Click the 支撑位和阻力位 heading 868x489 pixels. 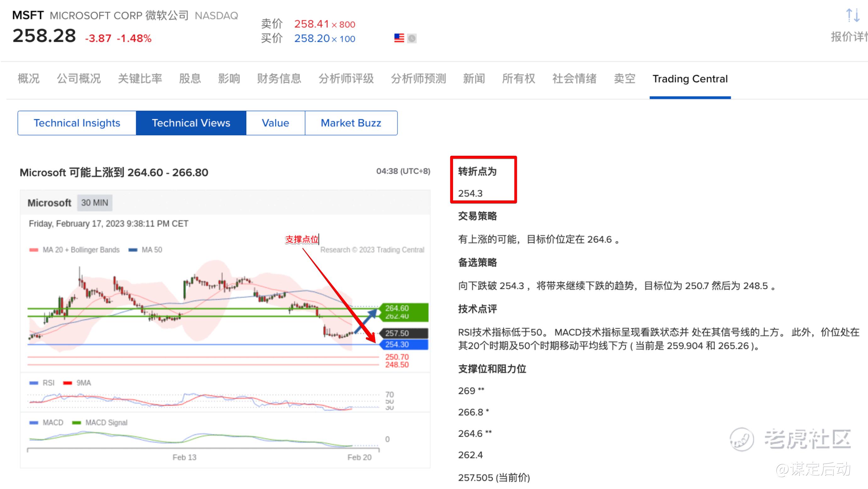point(492,369)
